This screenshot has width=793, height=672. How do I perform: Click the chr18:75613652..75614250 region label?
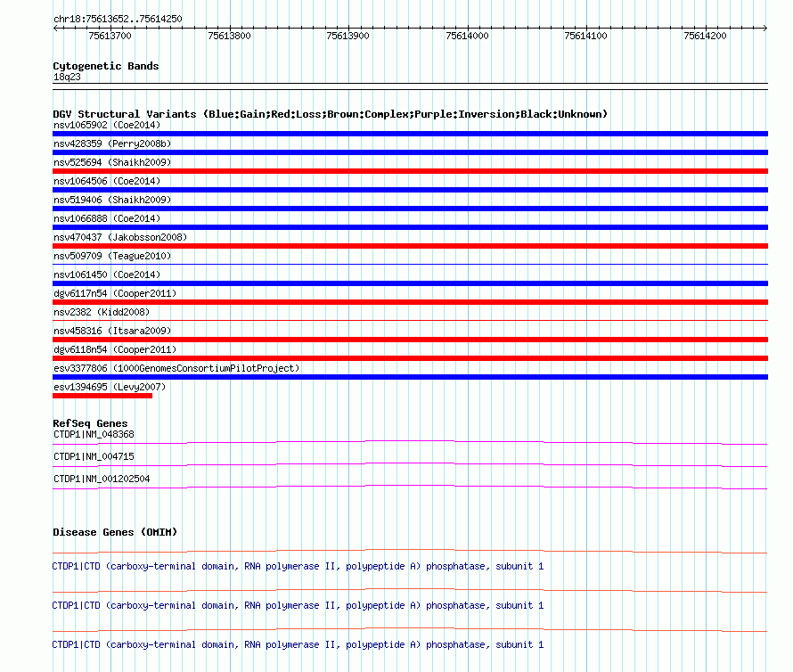pyautogui.click(x=118, y=20)
